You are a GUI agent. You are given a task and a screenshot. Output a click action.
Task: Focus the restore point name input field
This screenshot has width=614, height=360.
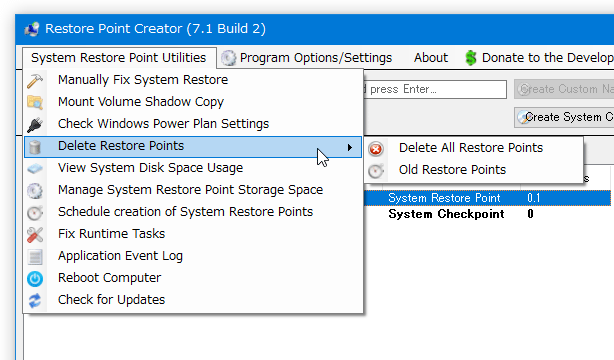435,89
